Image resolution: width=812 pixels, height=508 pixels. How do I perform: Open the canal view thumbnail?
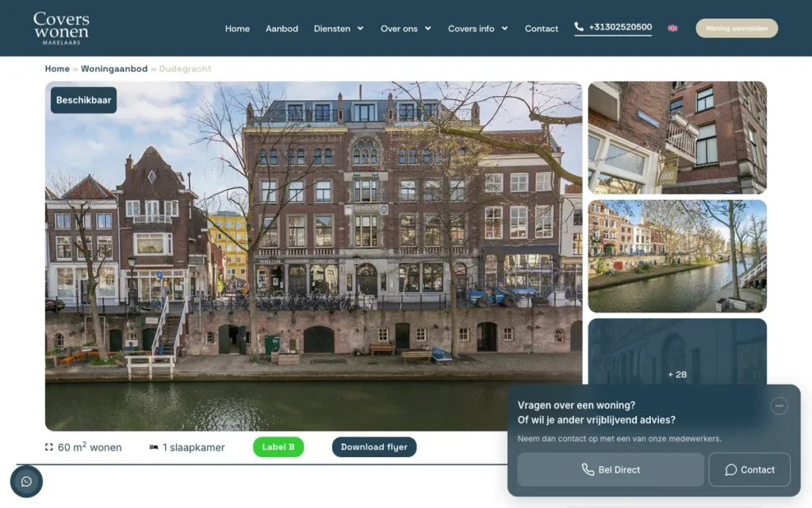(677, 256)
